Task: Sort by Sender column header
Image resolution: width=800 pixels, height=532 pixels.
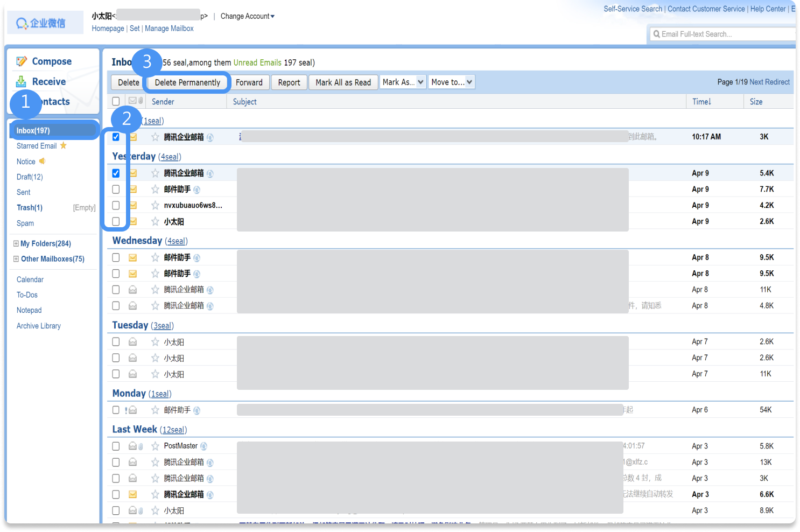Action: [x=163, y=101]
